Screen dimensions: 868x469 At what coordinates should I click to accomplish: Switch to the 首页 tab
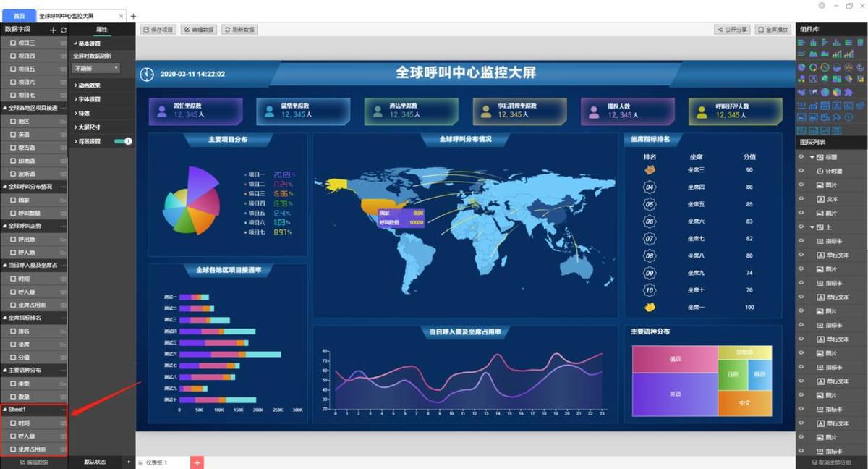click(x=18, y=15)
